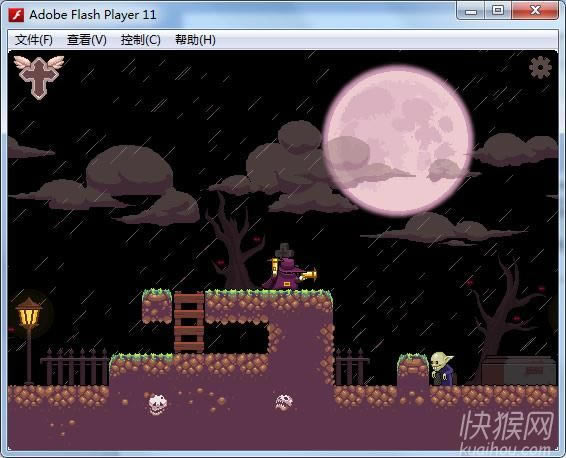The image size is (566, 458).
Task: Click the Adobe Flash Player logo icon
Action: [16, 15]
